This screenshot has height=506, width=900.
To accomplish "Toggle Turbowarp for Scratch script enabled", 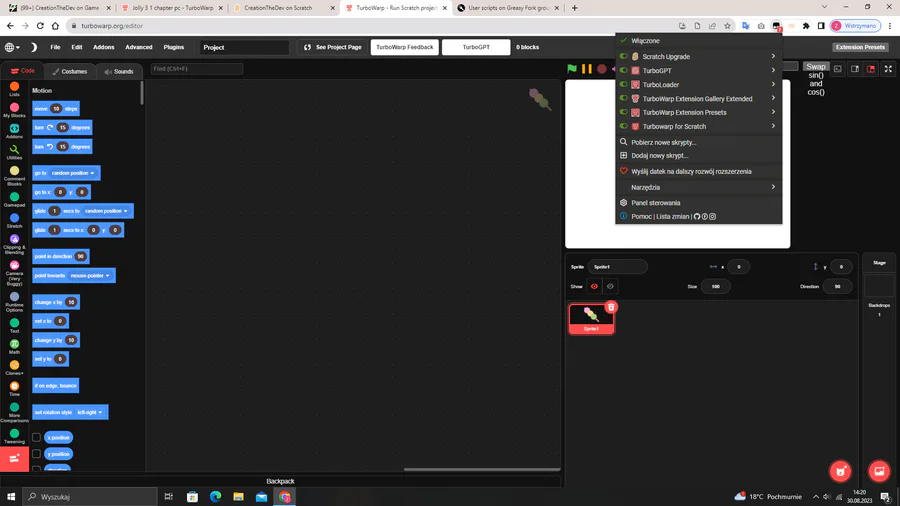I will (x=623, y=126).
